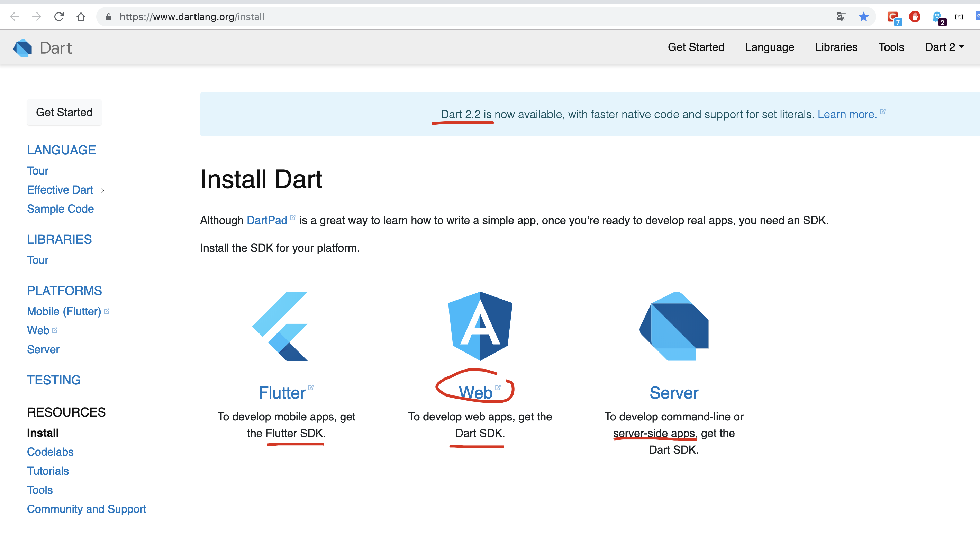980x552 pixels.
Task: Click the browser home icon
Action: coord(81,17)
